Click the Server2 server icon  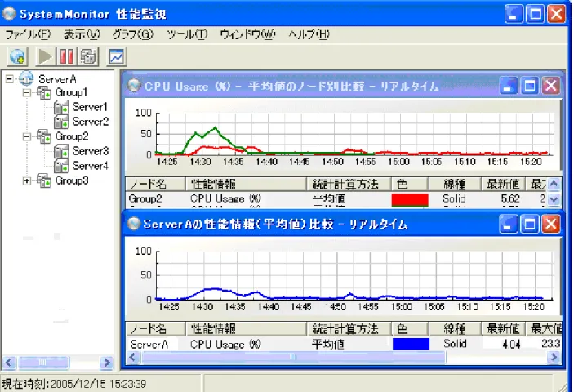(61, 122)
